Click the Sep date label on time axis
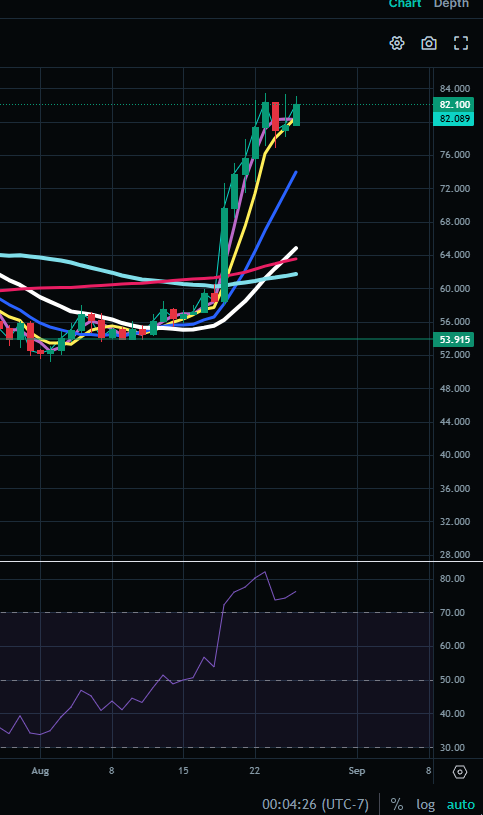 357,771
